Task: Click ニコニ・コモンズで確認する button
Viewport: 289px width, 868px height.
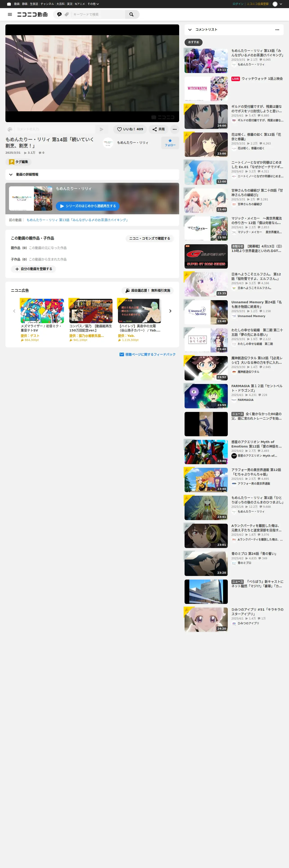Action: pos(149,239)
